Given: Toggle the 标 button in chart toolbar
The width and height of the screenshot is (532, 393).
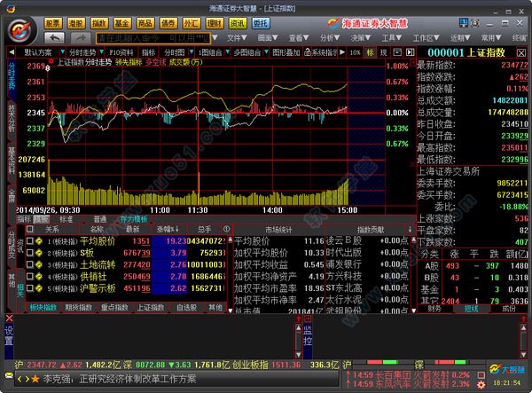Looking at the screenshot, I should point(370,52).
